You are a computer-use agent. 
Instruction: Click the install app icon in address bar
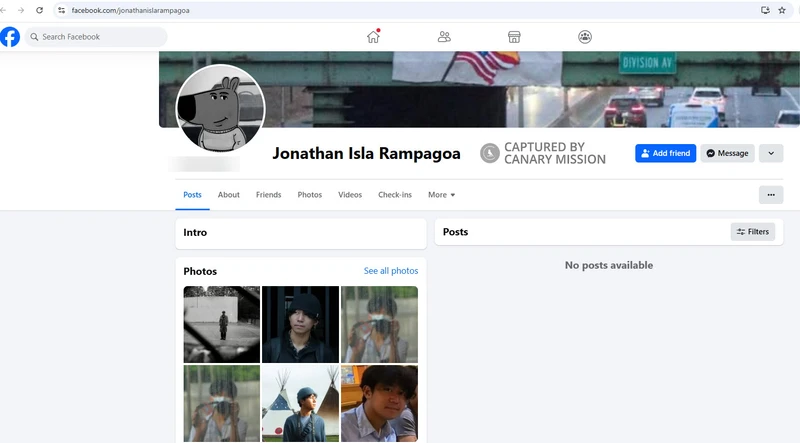click(x=765, y=10)
